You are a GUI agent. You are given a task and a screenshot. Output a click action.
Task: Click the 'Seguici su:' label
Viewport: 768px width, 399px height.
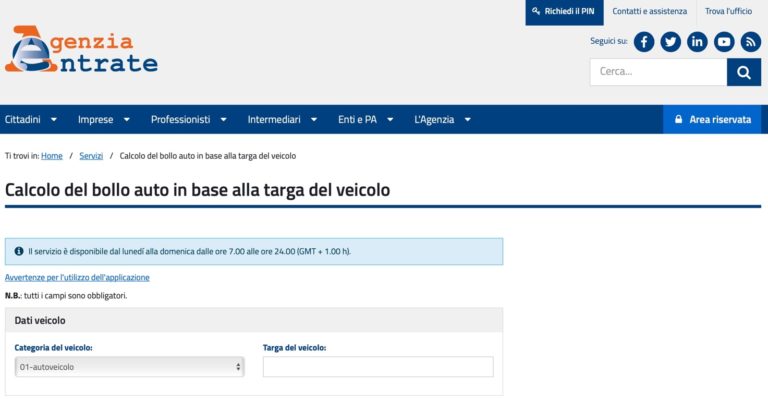coord(609,41)
